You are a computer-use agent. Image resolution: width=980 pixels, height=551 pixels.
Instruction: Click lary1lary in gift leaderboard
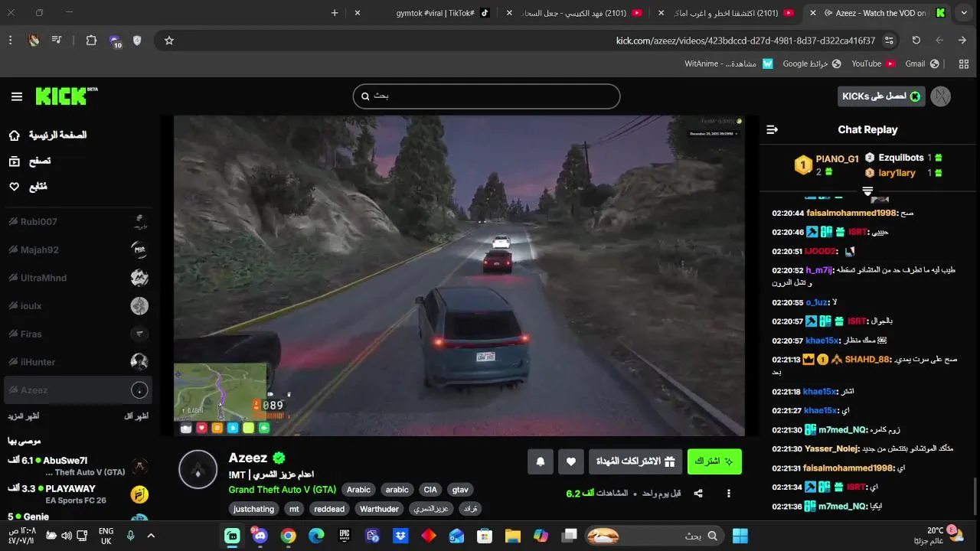point(897,173)
